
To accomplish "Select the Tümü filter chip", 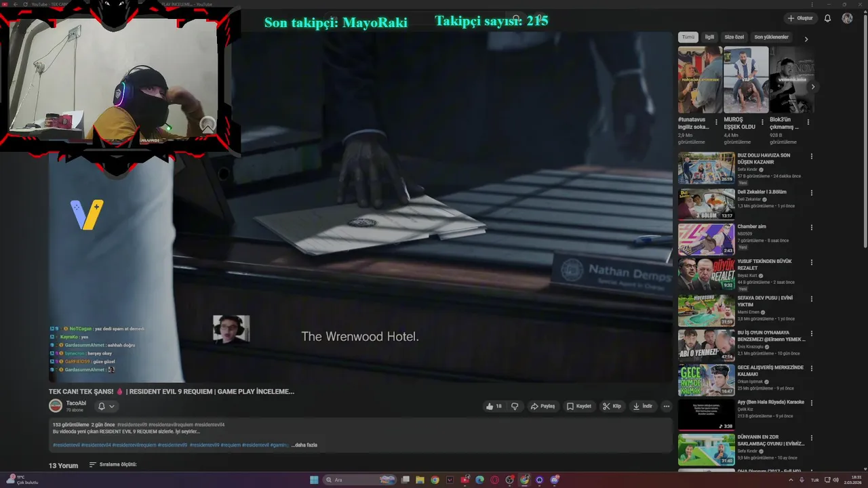I will pos(688,37).
